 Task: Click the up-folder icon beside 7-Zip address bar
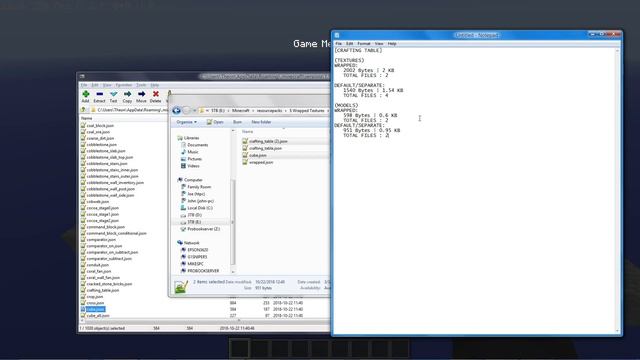click(x=83, y=110)
